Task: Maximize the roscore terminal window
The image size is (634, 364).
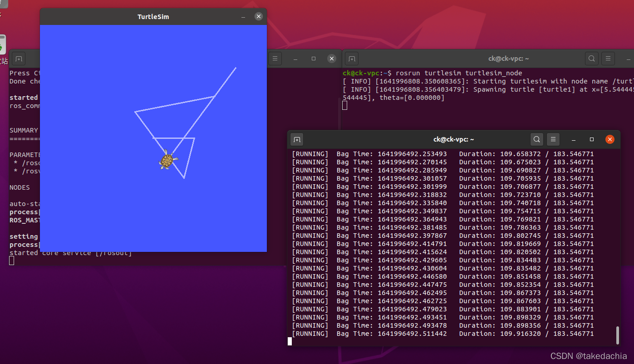Action: (x=314, y=59)
